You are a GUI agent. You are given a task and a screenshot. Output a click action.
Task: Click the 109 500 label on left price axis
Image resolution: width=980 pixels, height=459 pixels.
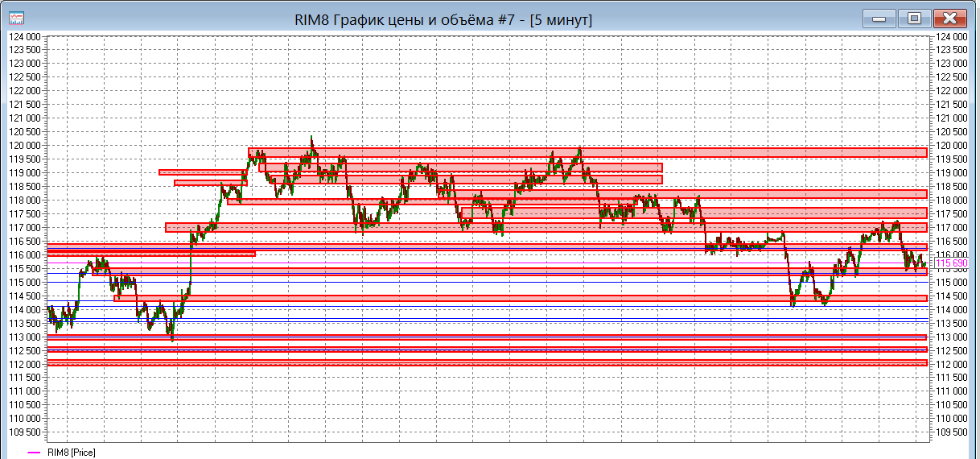[x=24, y=432]
